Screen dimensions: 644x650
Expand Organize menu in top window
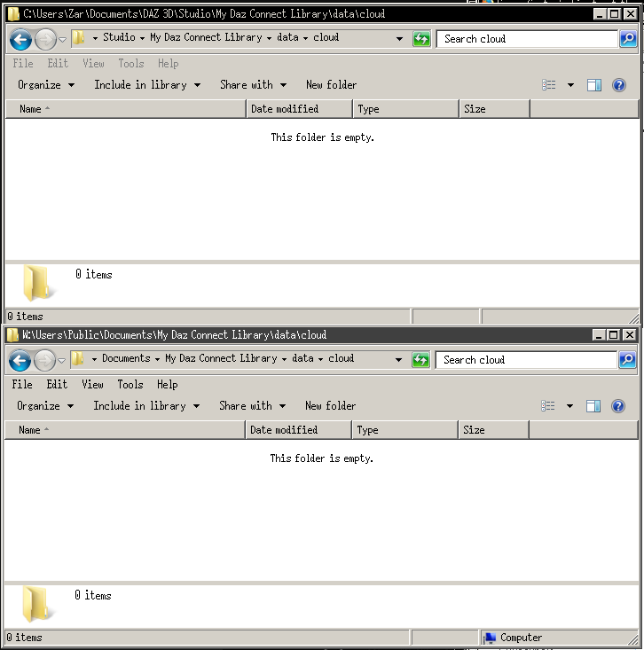(46, 85)
